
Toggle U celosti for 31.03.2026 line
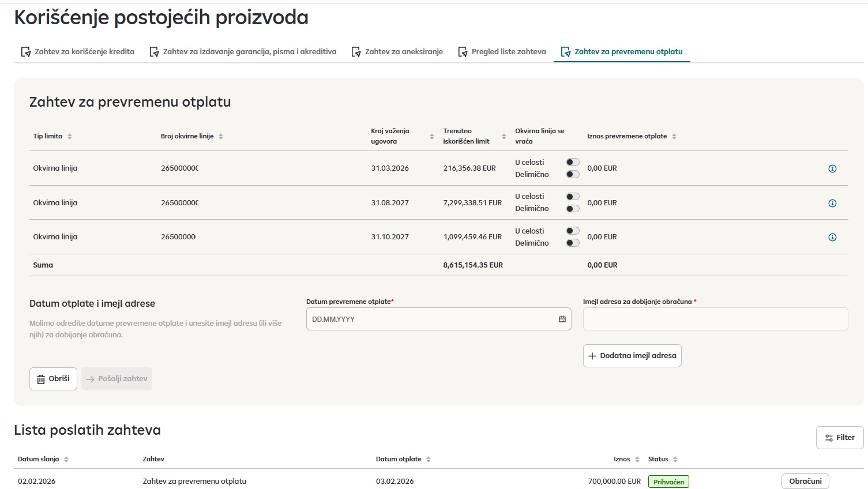coord(573,162)
